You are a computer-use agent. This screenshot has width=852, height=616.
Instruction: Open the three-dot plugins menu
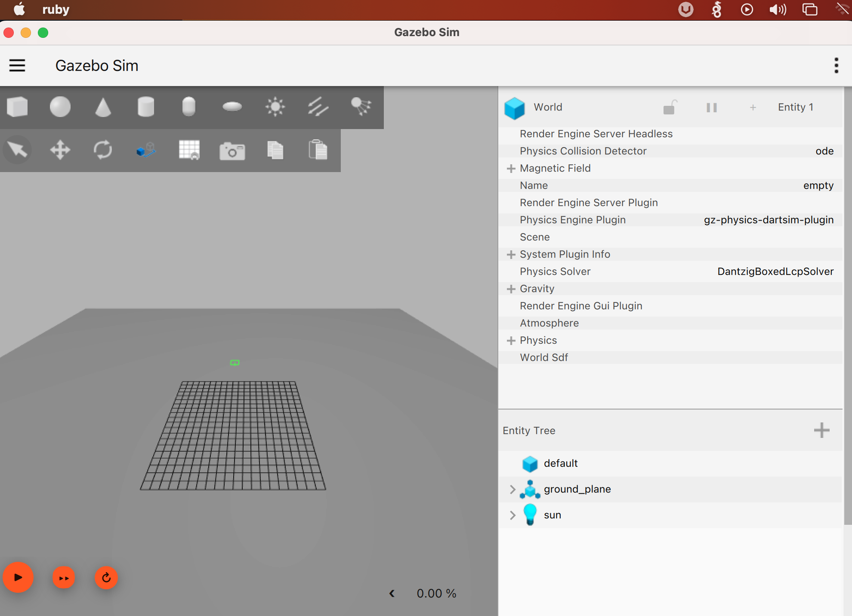tap(836, 65)
